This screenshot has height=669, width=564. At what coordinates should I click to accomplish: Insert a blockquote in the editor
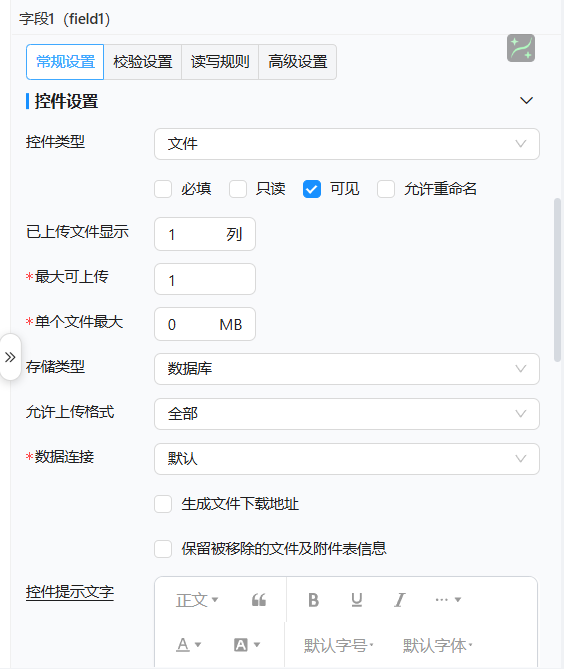(259, 600)
